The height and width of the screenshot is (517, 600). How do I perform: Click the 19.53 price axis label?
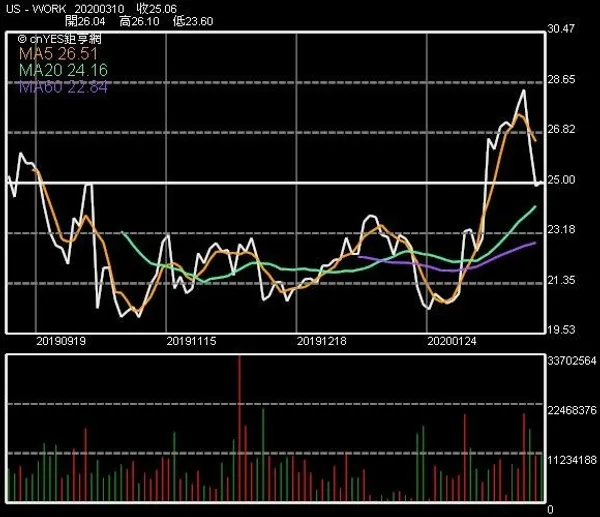(x=565, y=330)
